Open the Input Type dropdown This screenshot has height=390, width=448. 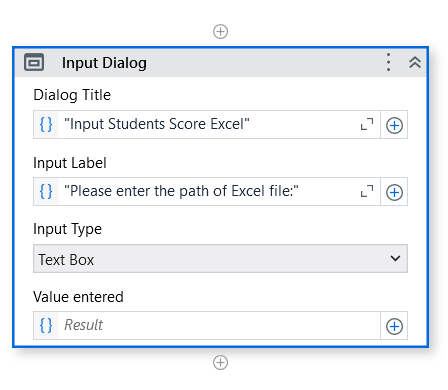pos(220,259)
